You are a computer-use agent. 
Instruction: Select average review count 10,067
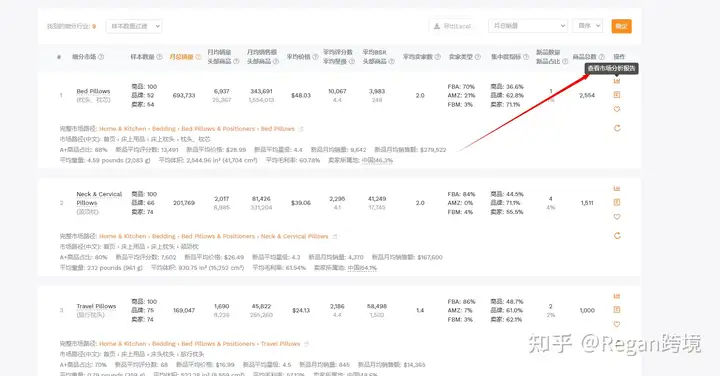click(337, 91)
